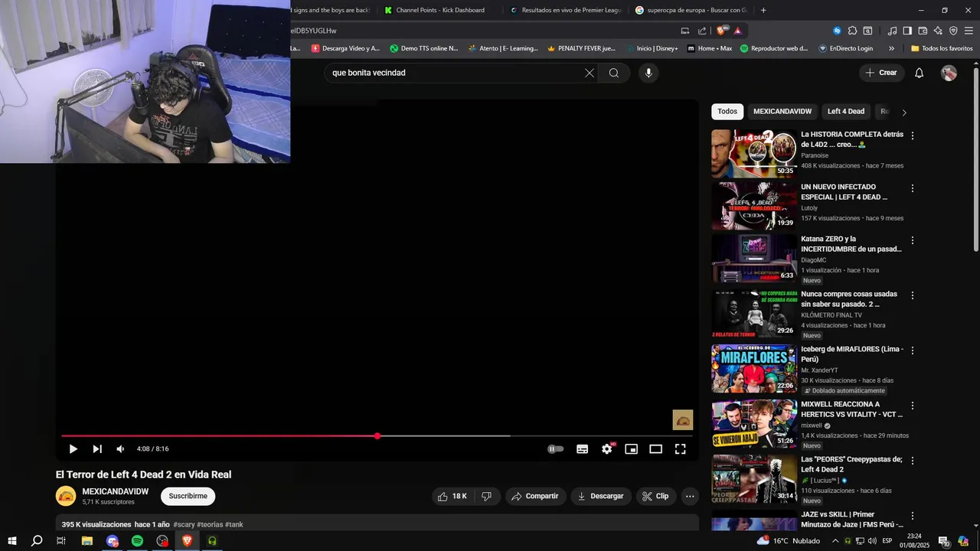980x551 pixels.
Task: Open the MEXICANDAVIDW channel name link
Action: click(116, 491)
